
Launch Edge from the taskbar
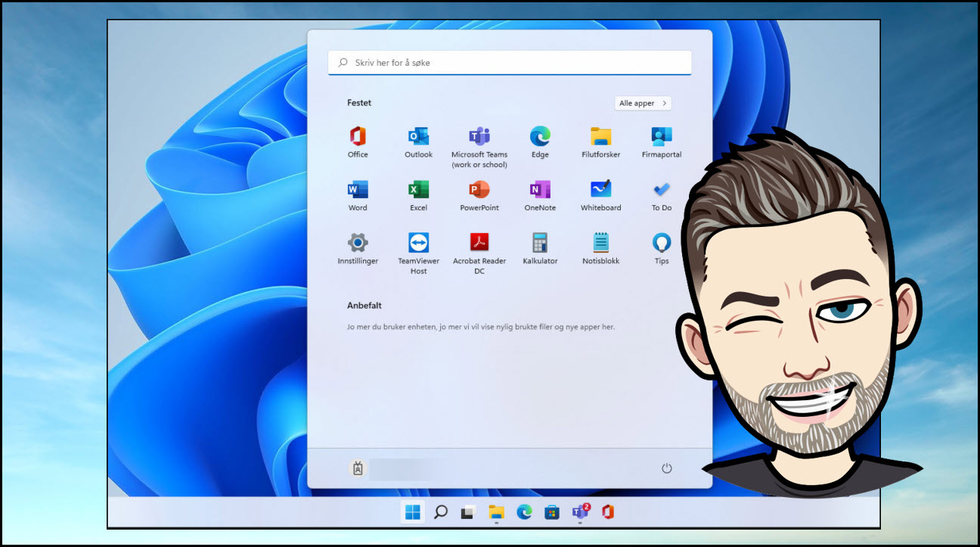524,512
